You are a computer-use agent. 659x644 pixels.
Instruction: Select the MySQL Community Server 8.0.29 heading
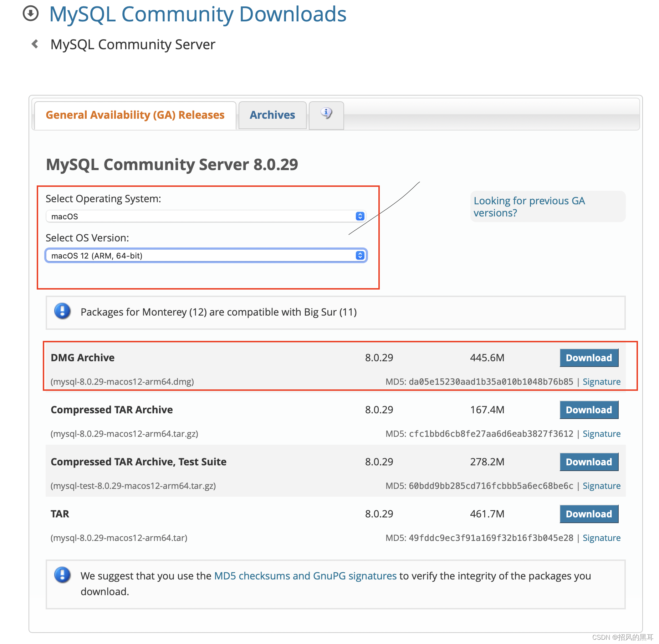172,165
